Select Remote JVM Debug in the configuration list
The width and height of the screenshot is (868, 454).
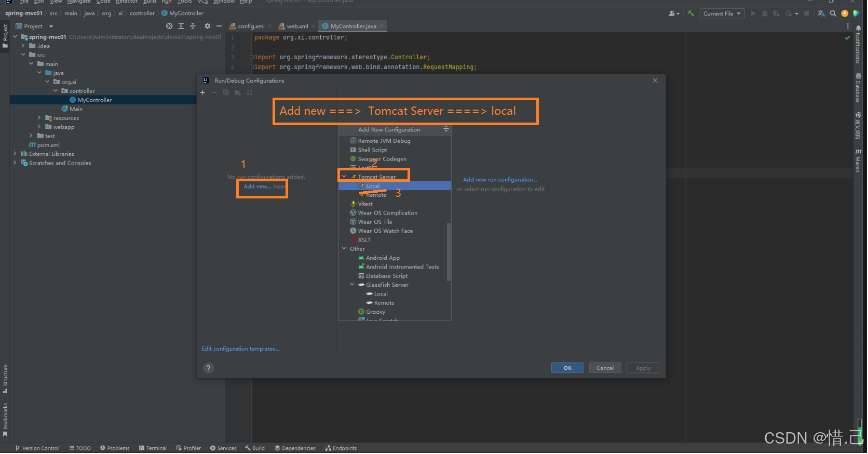(384, 141)
